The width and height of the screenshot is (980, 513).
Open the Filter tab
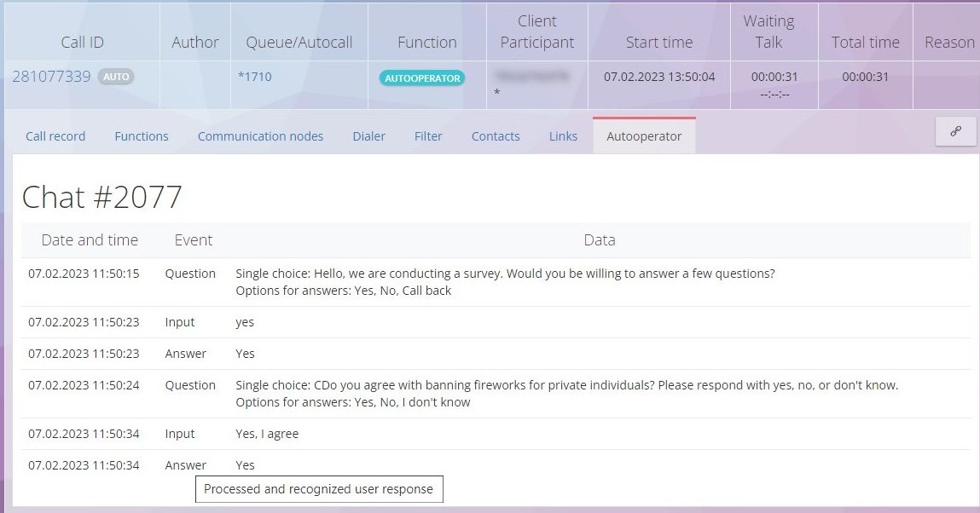coord(428,135)
